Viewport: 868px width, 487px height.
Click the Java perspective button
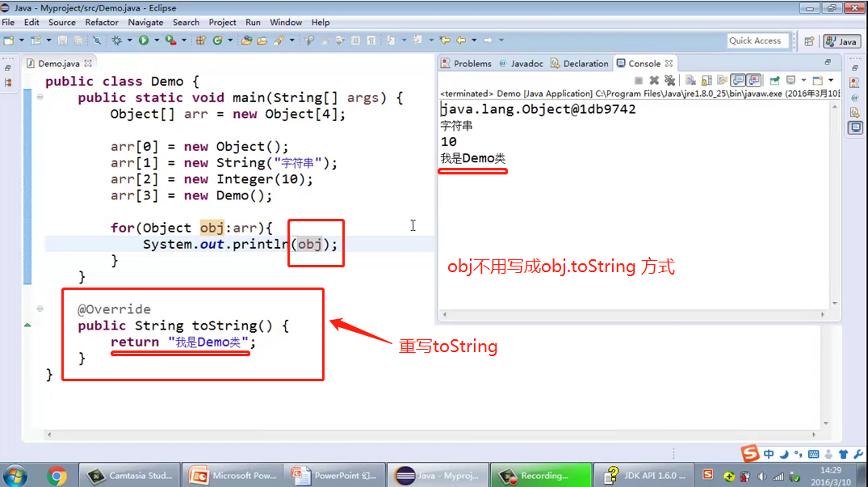pyautogui.click(x=842, y=41)
